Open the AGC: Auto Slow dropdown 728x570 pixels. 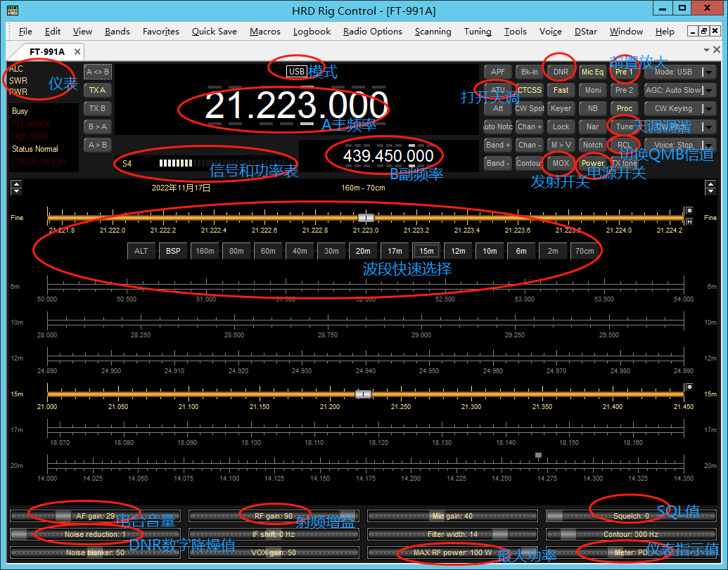pos(679,90)
